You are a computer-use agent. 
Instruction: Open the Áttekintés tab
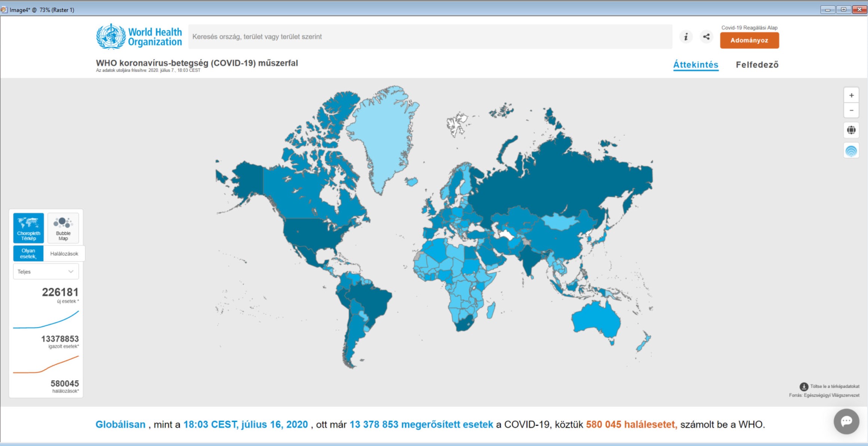tap(695, 65)
